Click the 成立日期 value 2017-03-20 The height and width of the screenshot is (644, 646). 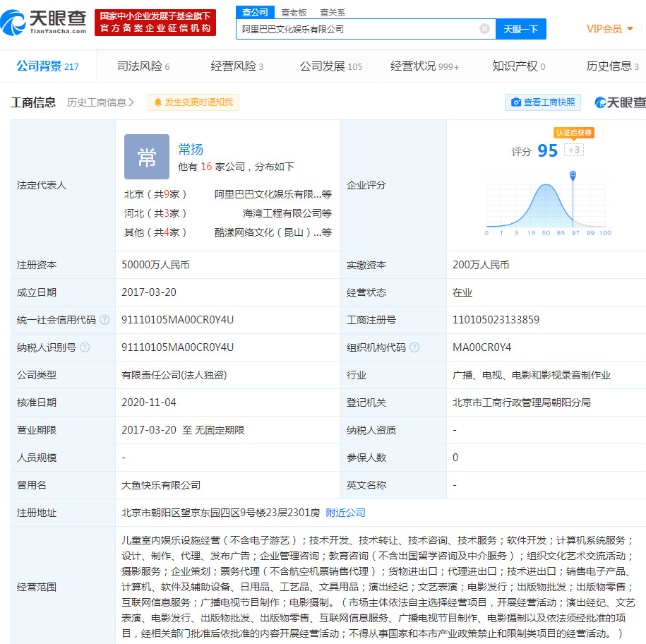click(x=149, y=292)
